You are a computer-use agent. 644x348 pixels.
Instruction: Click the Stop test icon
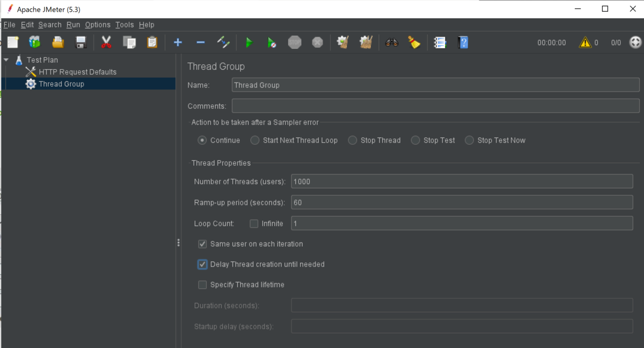(295, 42)
